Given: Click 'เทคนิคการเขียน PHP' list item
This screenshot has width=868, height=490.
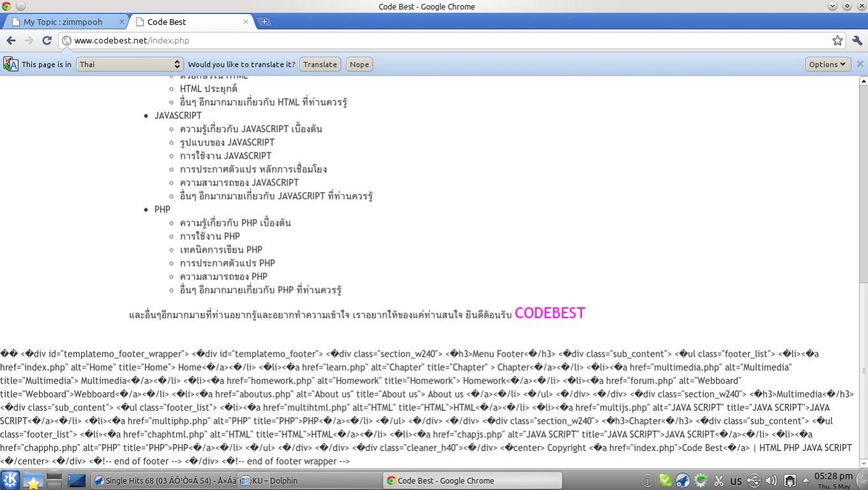Looking at the screenshot, I should coord(221,249).
